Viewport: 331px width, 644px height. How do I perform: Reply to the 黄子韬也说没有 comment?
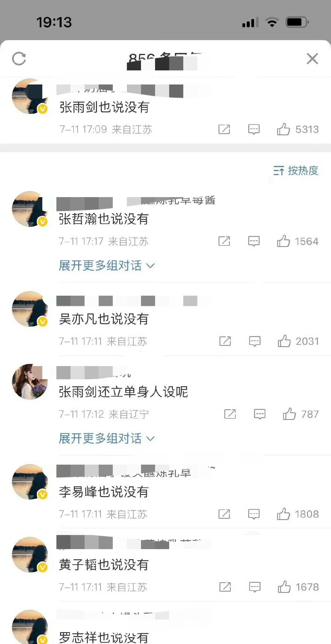255,587
